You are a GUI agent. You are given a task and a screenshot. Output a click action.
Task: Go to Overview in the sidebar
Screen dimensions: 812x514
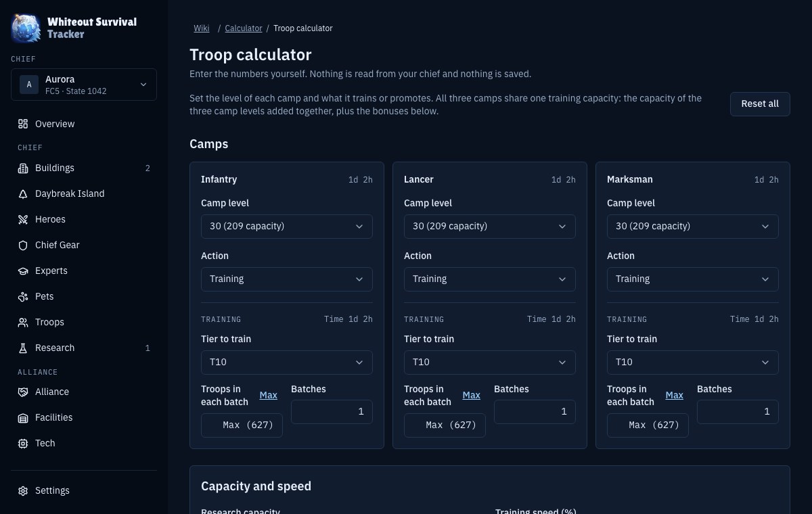pos(84,124)
